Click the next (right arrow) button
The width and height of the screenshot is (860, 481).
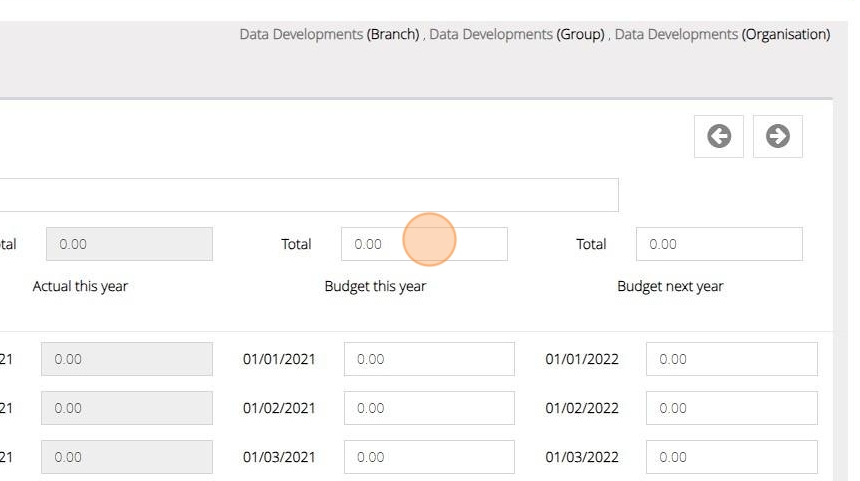click(x=777, y=137)
